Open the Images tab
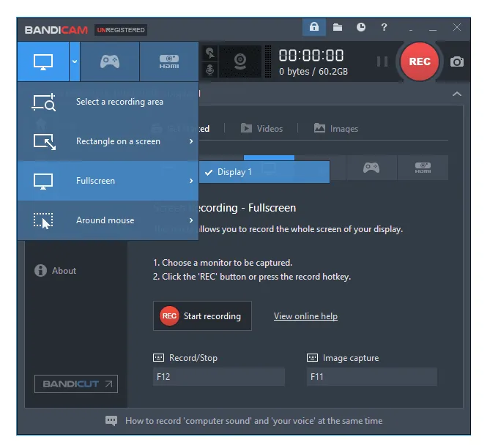 336,128
